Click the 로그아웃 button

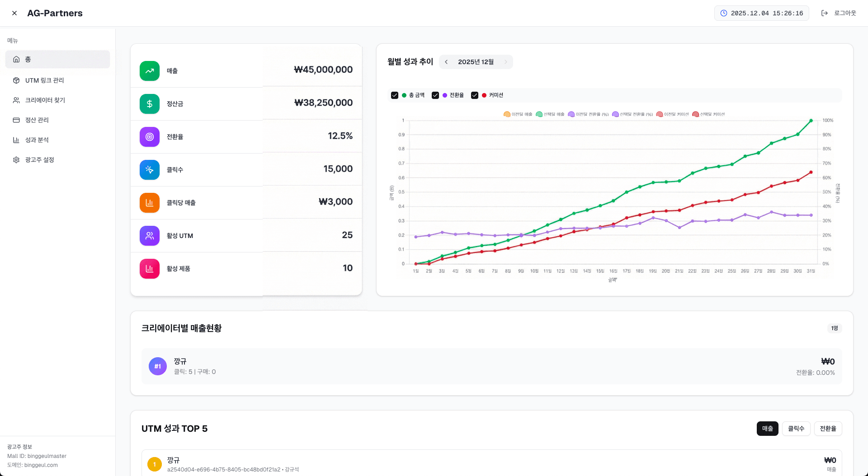[x=839, y=13]
